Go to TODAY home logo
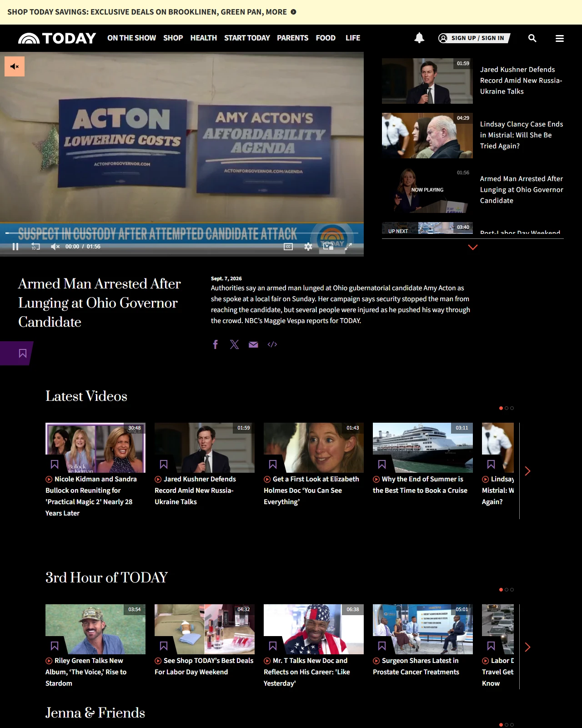The width and height of the screenshot is (582, 728). [57, 38]
